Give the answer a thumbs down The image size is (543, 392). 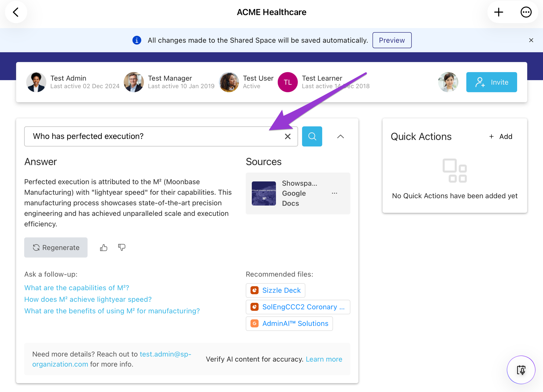click(122, 247)
